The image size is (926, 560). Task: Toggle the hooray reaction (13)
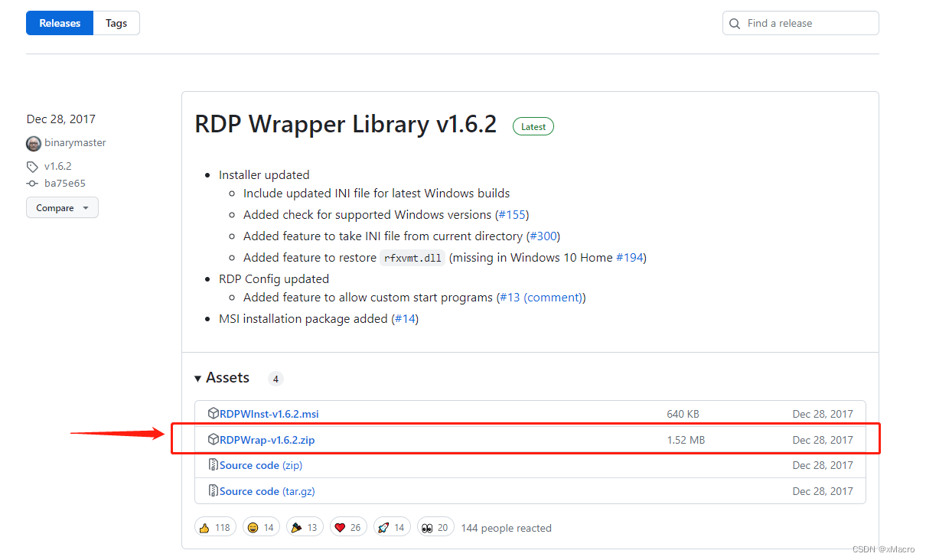pyautogui.click(x=305, y=527)
